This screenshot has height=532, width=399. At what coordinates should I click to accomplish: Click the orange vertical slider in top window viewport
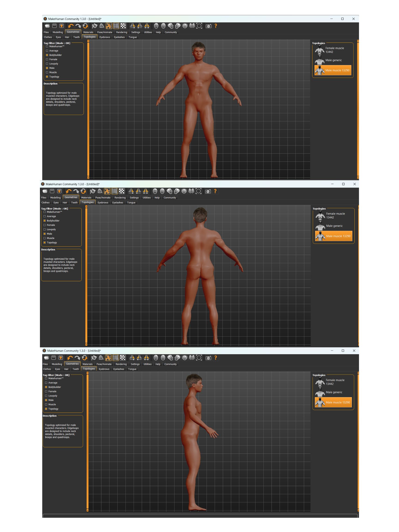[88, 109]
